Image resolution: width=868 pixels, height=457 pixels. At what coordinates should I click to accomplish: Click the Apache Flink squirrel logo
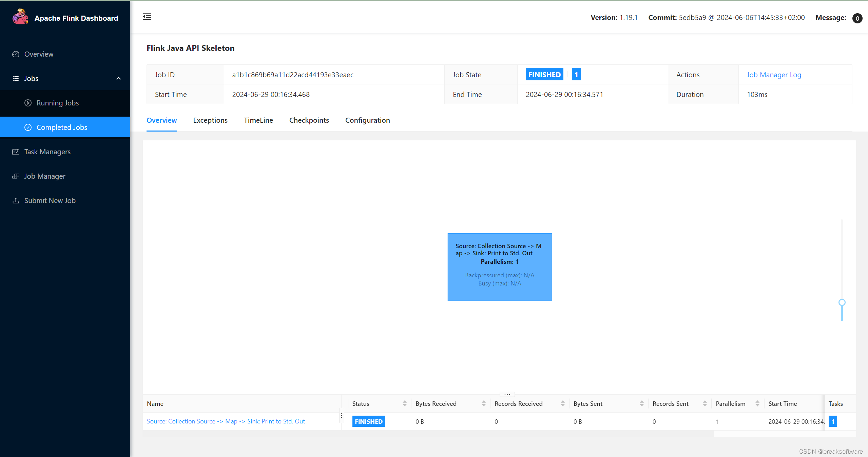20,16
